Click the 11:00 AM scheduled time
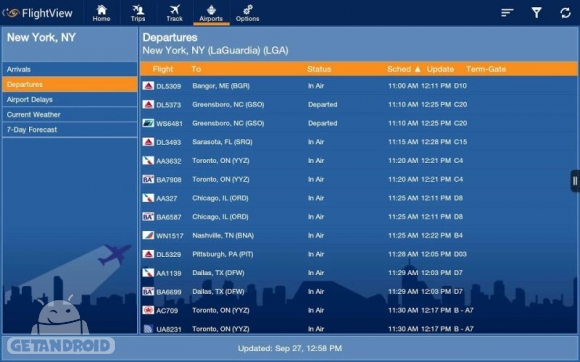Viewport: 580px width, 362px height. [403, 86]
